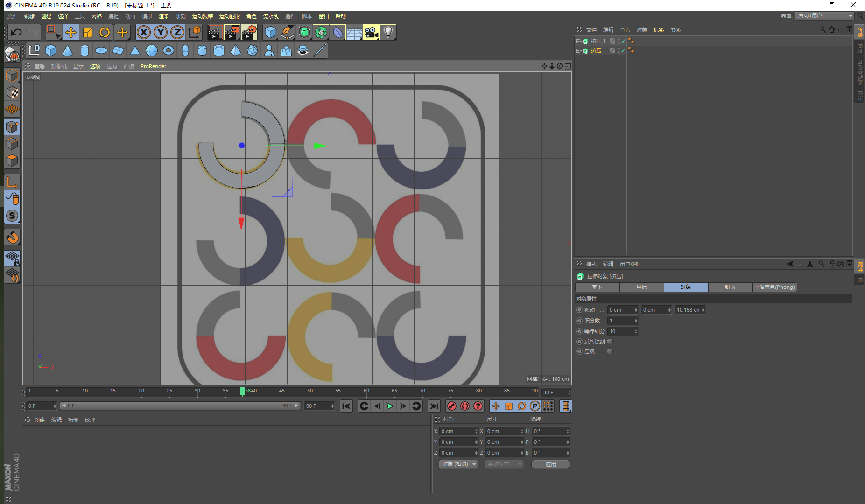Toggle render visibility check for 挤压

tap(623, 52)
